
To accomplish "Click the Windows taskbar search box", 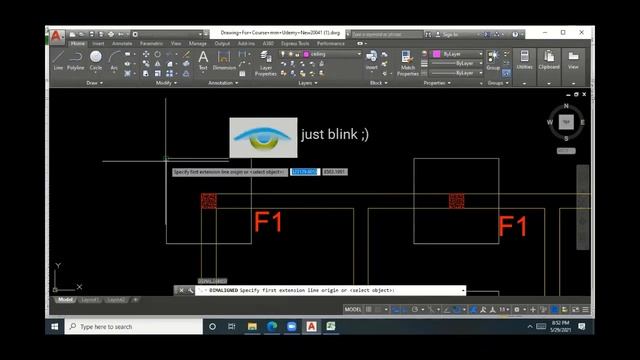I will [x=133, y=327].
